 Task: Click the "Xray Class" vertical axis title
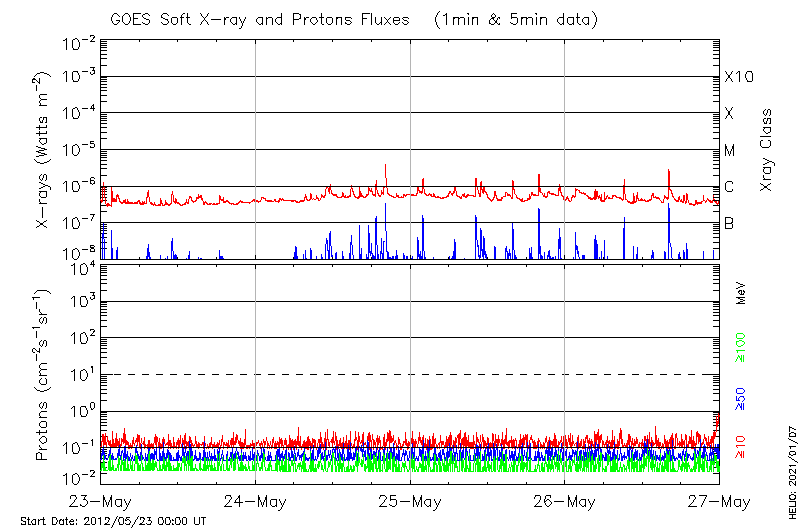[767, 150]
